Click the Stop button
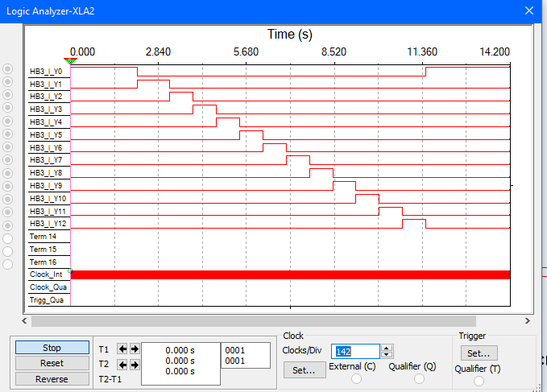 coord(52,348)
